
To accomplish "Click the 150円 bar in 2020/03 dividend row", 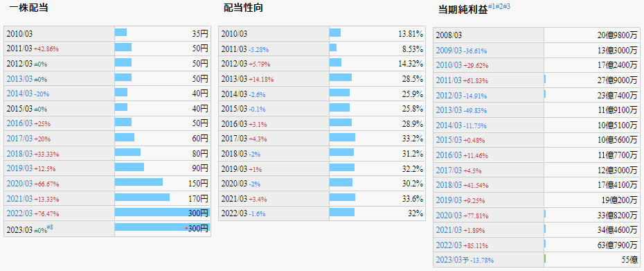I will pos(138,182).
